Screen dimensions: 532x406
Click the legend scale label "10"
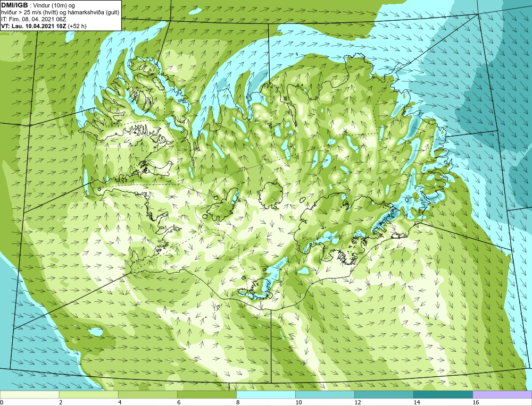pos(298,402)
